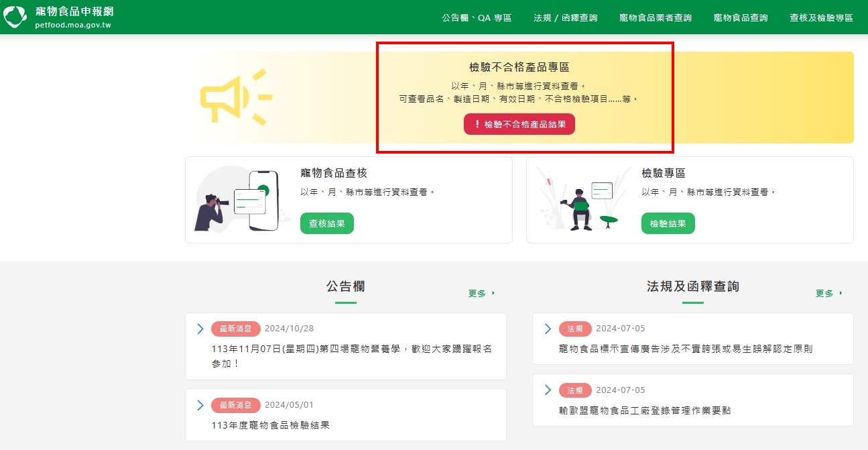Click the green 檢驗結果 button
The height and width of the screenshot is (450, 868).
(668, 223)
